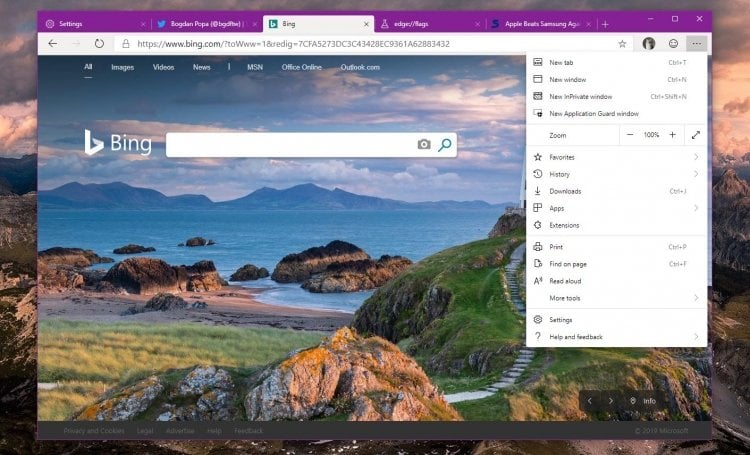Select the All search category

tap(88, 67)
